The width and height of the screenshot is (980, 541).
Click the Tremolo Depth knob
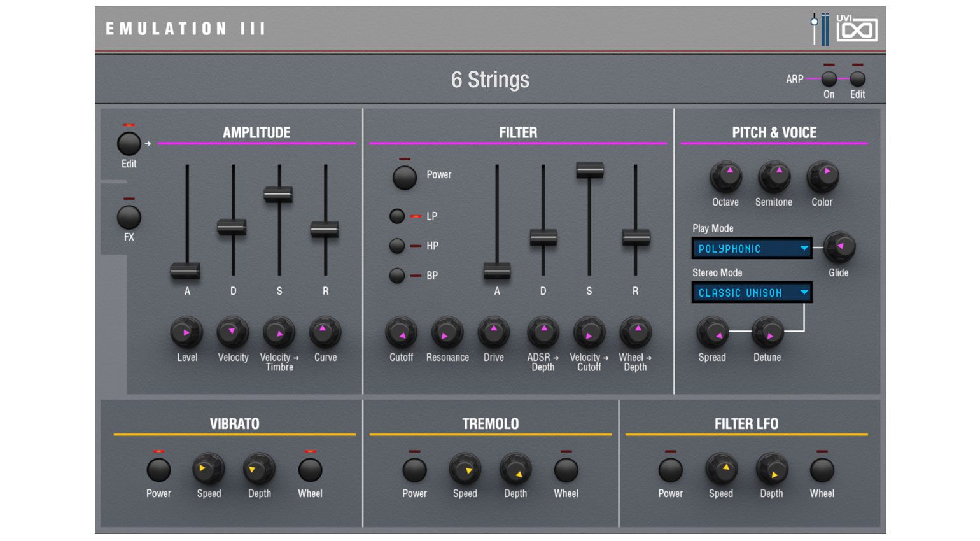tap(515, 469)
